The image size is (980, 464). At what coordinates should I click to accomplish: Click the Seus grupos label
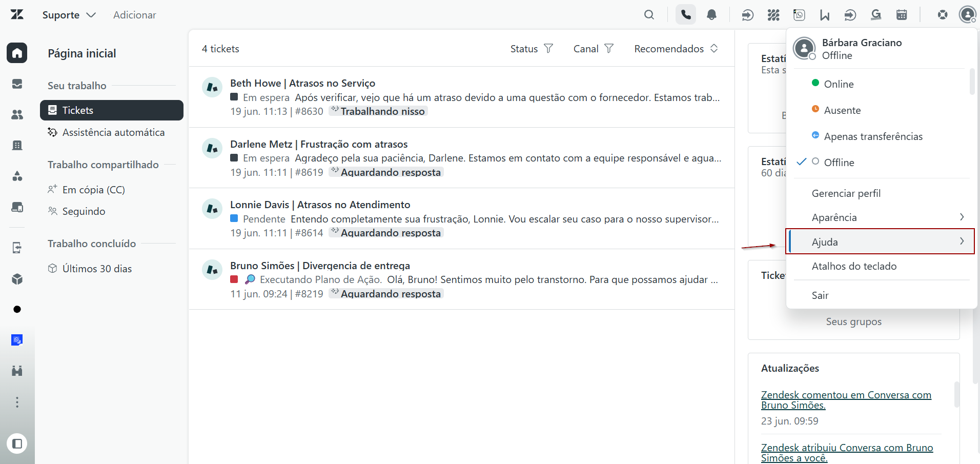coord(854,321)
